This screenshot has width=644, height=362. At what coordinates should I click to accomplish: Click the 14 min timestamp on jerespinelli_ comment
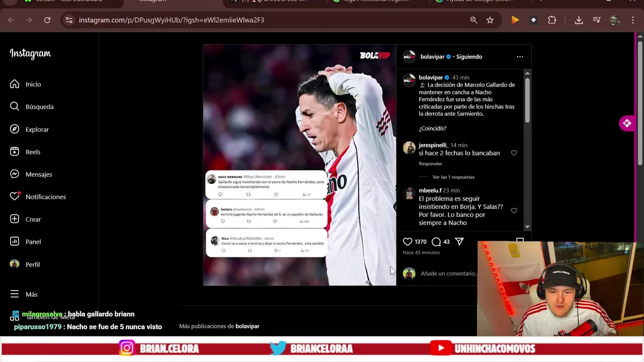[459, 145]
